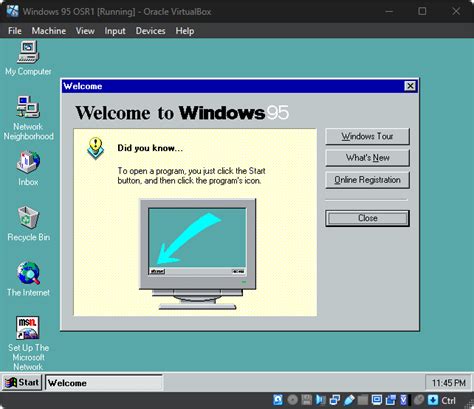Click the VirtualBox app icon in title bar

13,11
